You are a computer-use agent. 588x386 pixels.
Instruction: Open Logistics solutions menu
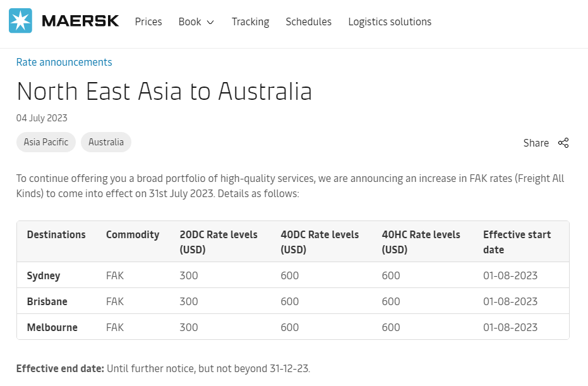click(x=390, y=21)
